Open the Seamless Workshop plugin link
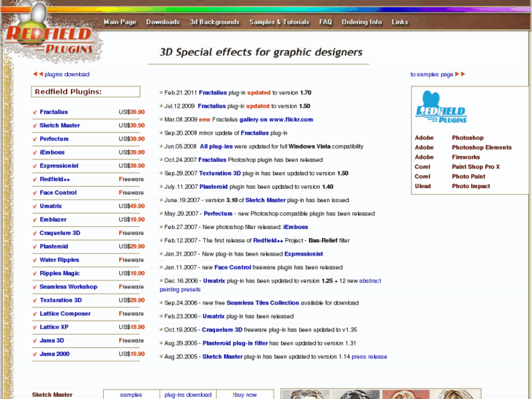 click(68, 286)
